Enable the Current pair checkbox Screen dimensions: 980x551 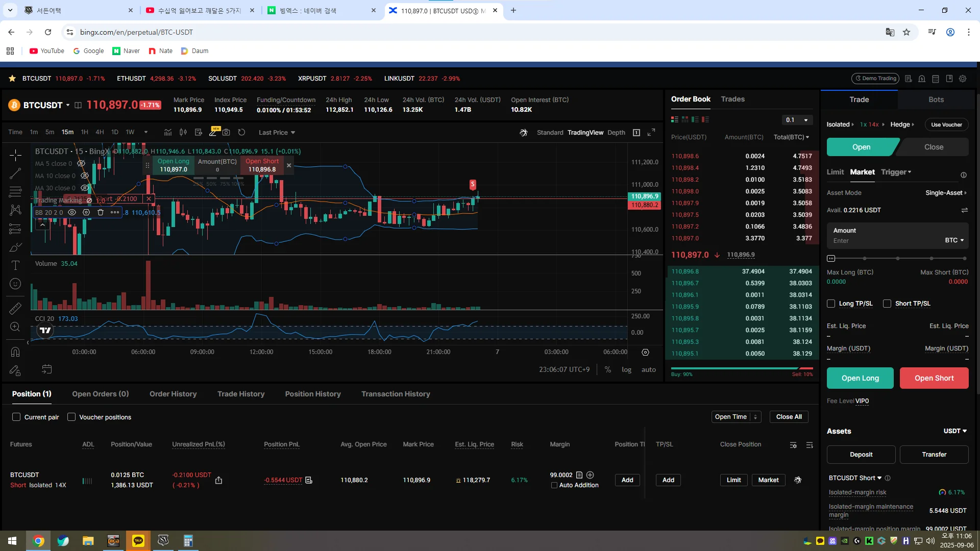point(16,417)
